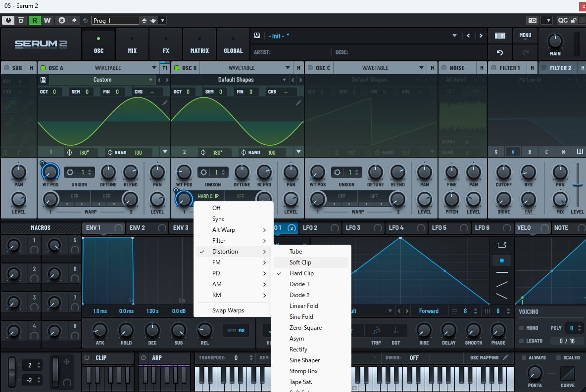Click the MENU button
The width and height of the screenshot is (586, 392).
coord(525,36)
